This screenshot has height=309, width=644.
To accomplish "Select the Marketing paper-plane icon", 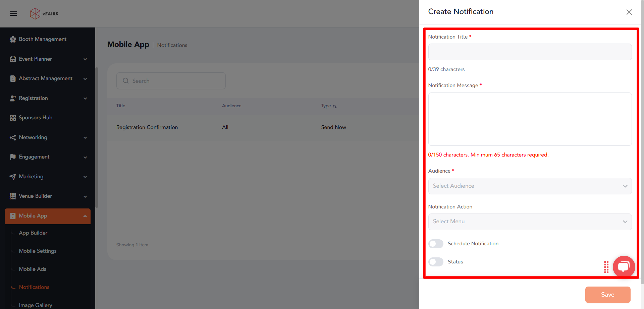I will pos(13,177).
